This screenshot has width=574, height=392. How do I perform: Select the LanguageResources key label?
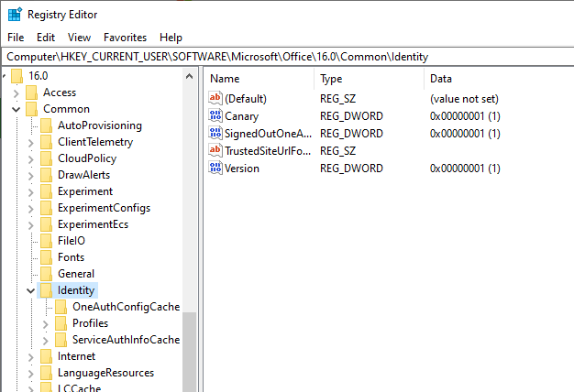coord(105,373)
